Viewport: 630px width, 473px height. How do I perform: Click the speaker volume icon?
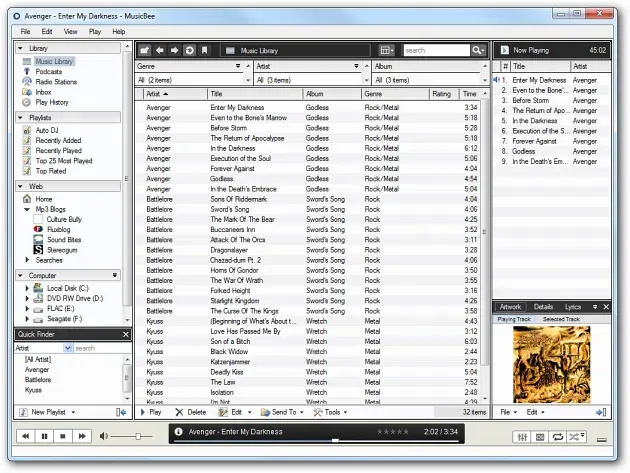103,436
